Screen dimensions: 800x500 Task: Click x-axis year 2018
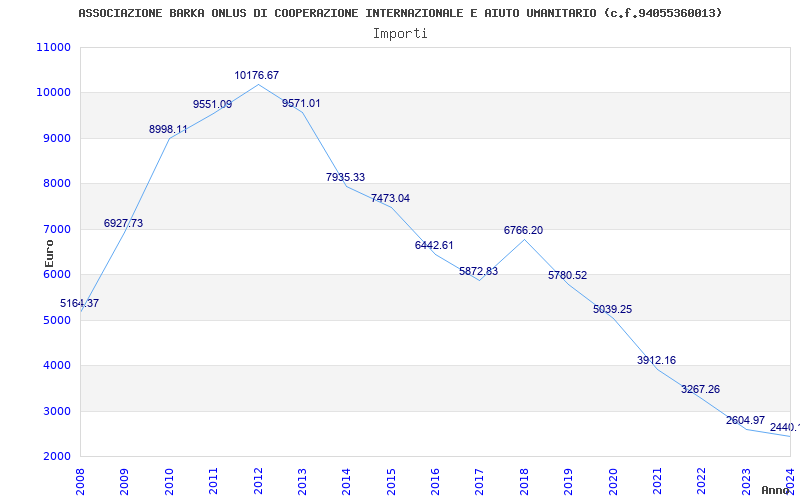coord(524,481)
